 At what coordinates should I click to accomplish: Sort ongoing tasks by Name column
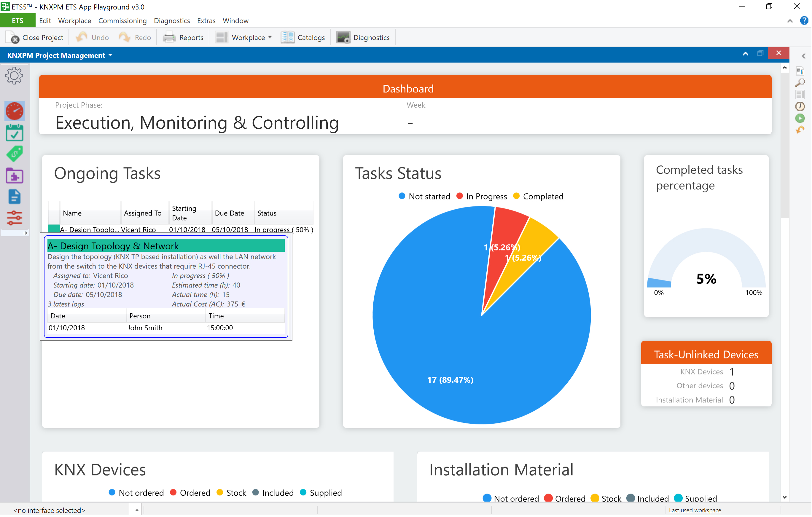pos(90,213)
